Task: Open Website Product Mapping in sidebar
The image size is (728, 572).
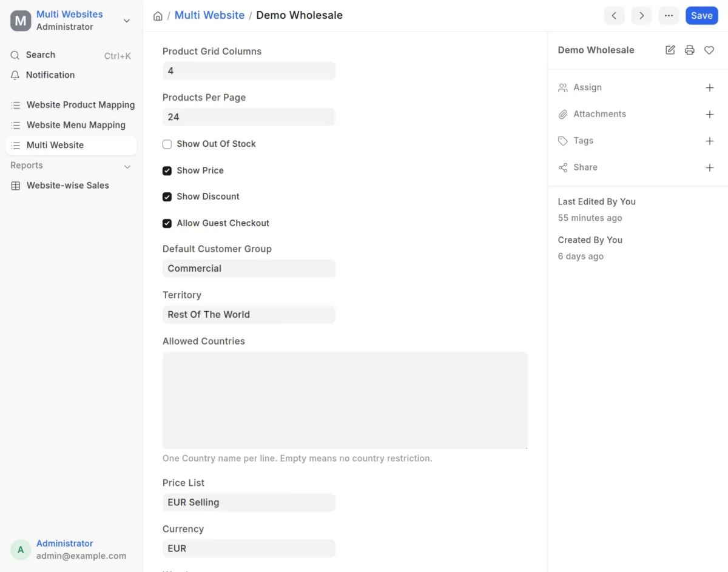Action: point(72,105)
